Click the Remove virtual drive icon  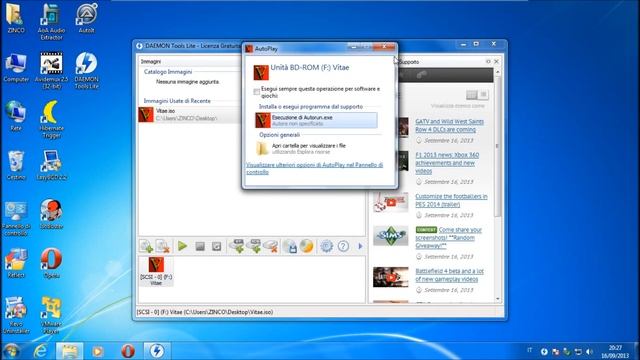(x=271, y=246)
